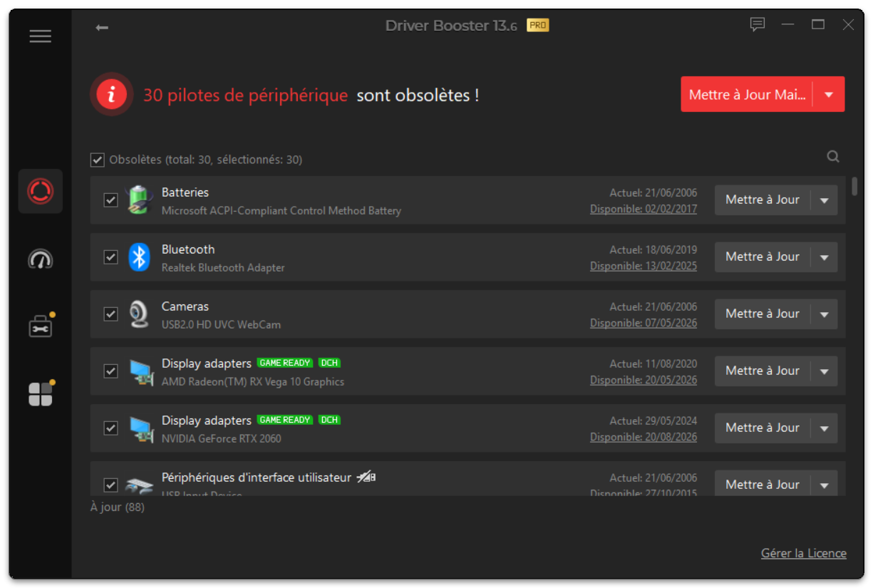Open the Disponible: 02/02/2017 link
873x588 pixels.
pyautogui.click(x=644, y=209)
